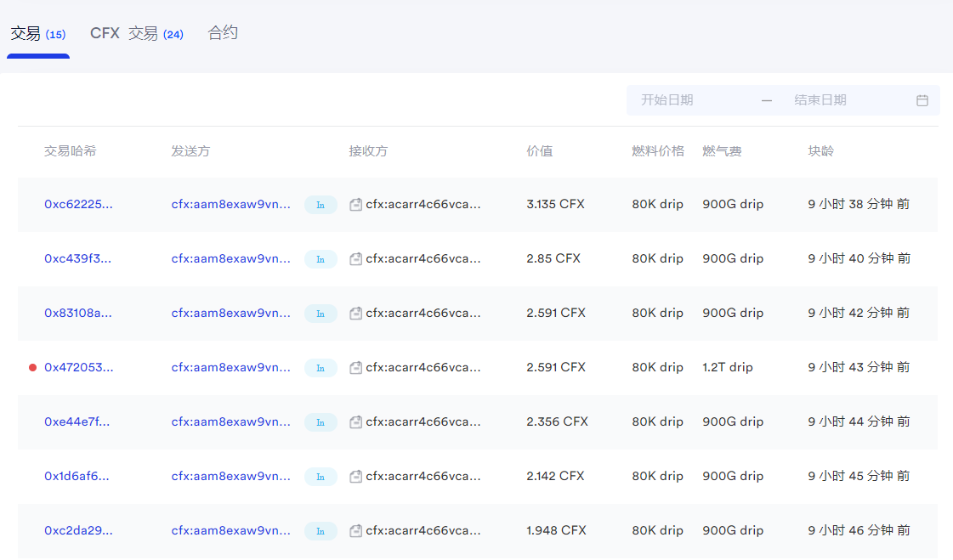Open transaction hash 0x472053...
This screenshot has height=560, width=953.
(78, 367)
